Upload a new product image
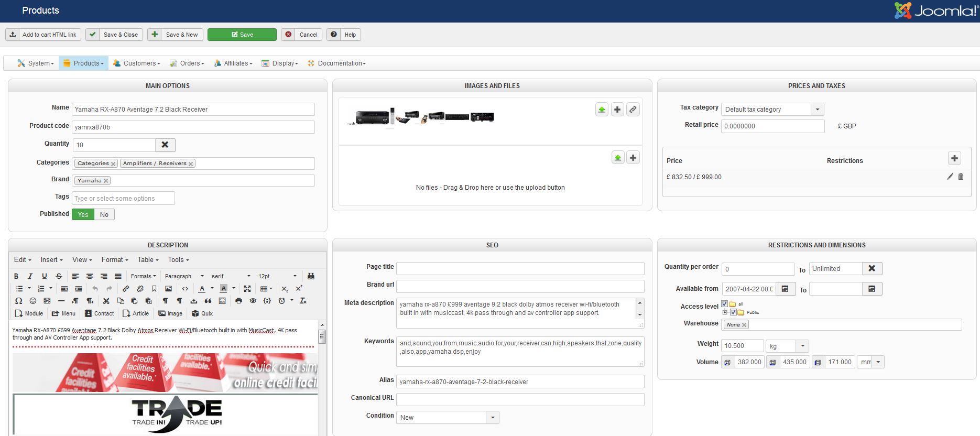This screenshot has width=980, height=436. point(602,110)
